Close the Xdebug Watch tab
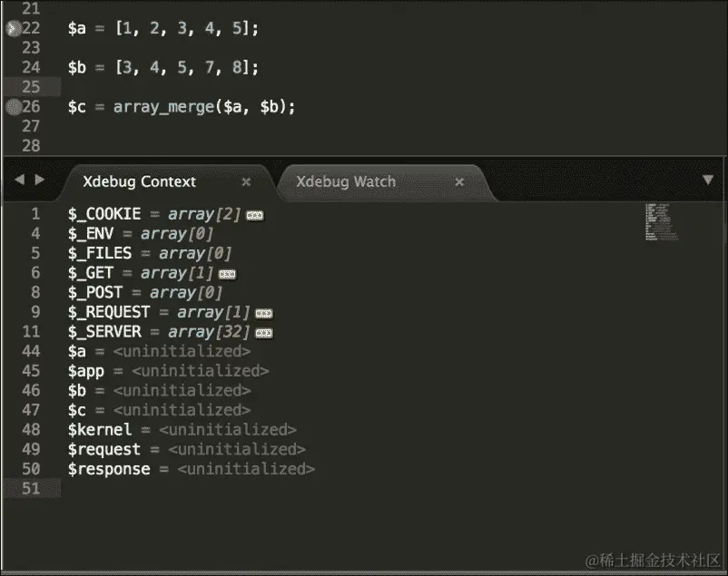Screen dimensions: 728x576 (460, 181)
